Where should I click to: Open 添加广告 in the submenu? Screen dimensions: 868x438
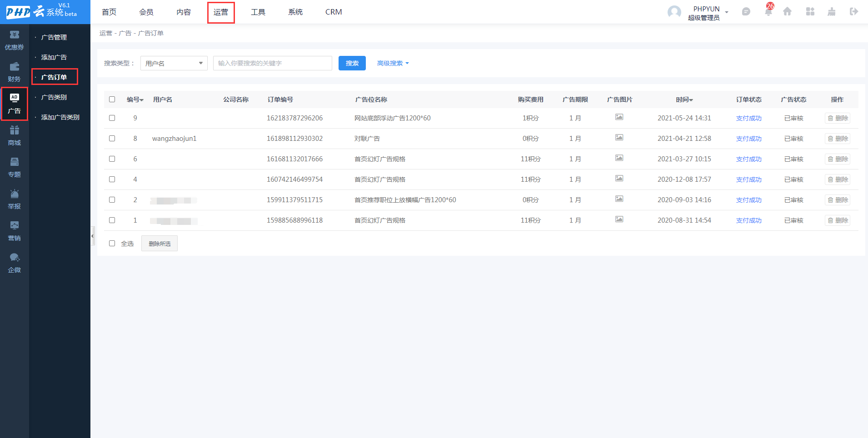(54, 57)
